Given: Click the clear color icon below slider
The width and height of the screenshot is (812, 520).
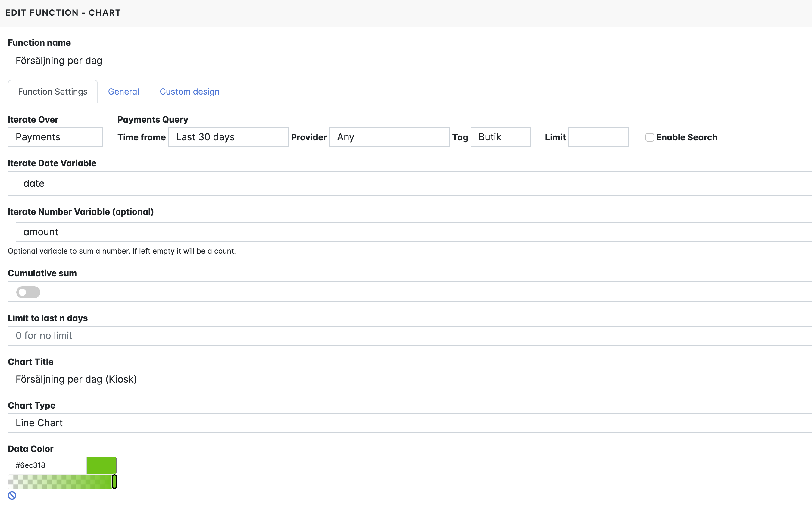Looking at the screenshot, I should (12, 495).
